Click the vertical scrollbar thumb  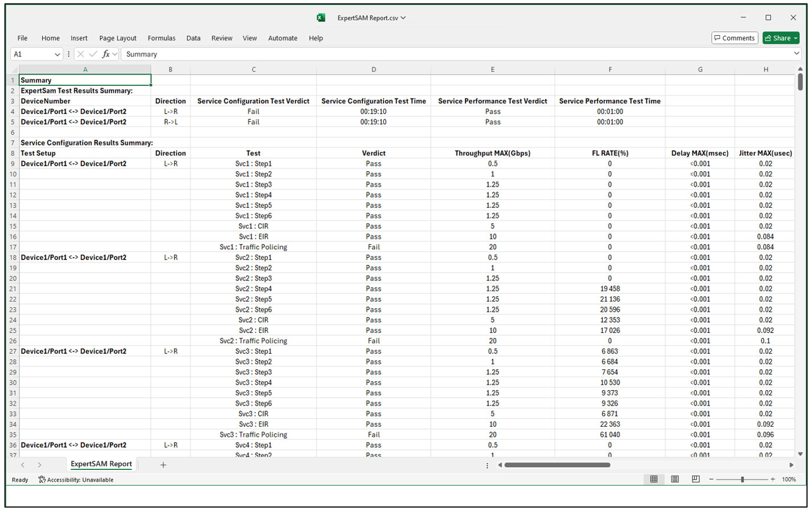tap(800, 82)
